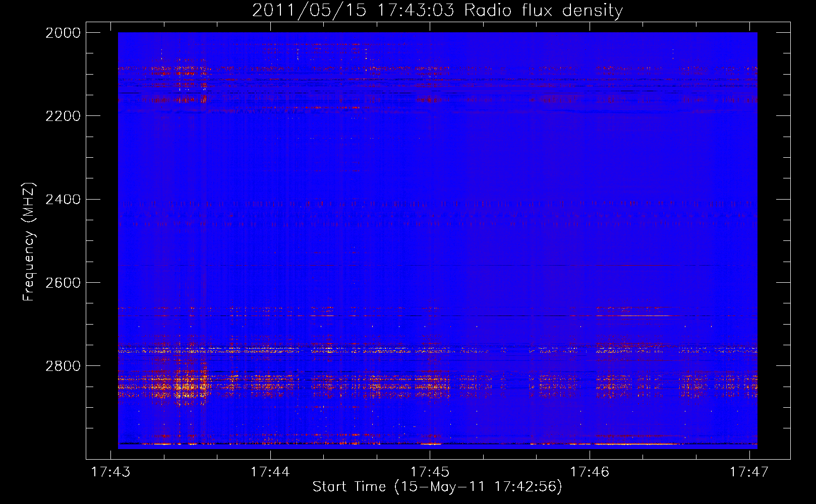Click the 17:43 time tick label
816x504 pixels.
[x=110, y=472]
